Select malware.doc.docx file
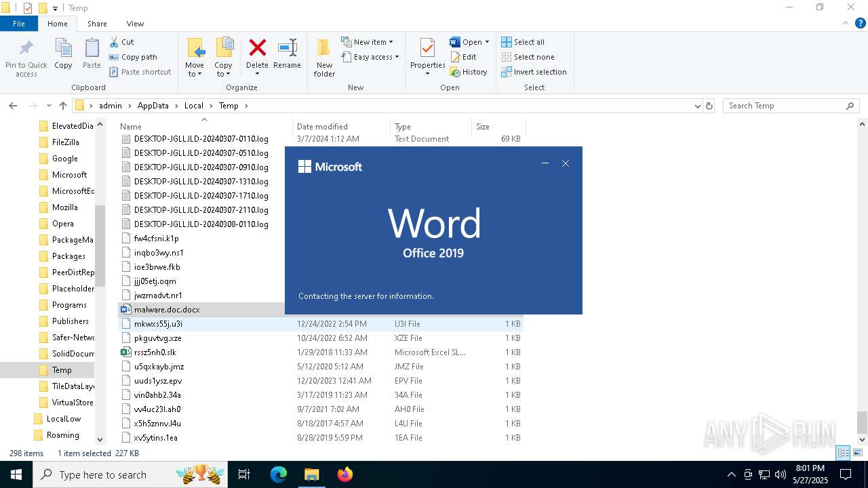The image size is (868, 488). pyautogui.click(x=167, y=310)
